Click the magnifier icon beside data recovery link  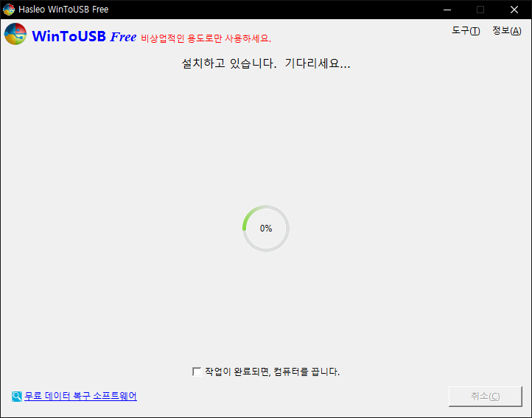tap(17, 397)
